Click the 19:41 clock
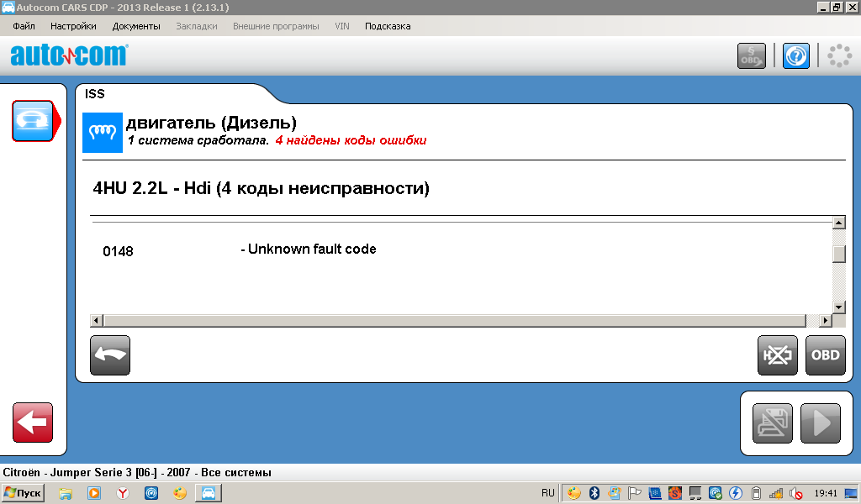 pos(826,494)
